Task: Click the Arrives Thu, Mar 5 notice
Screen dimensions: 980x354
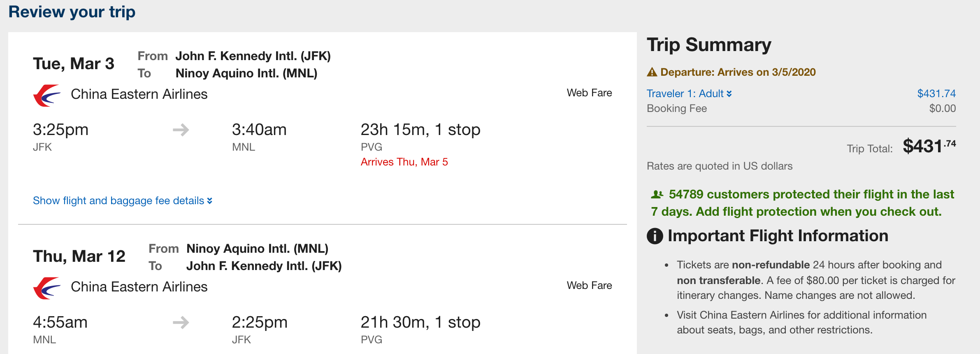Action: (404, 162)
